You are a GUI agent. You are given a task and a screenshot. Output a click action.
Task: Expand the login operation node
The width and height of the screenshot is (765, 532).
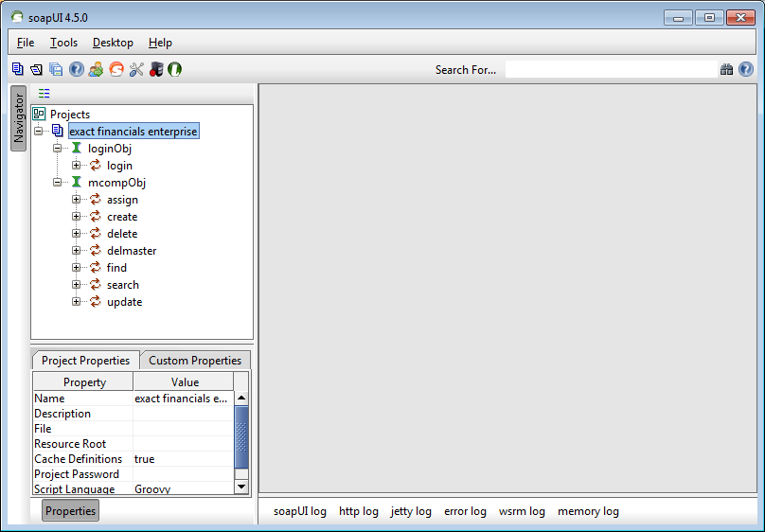pos(77,166)
